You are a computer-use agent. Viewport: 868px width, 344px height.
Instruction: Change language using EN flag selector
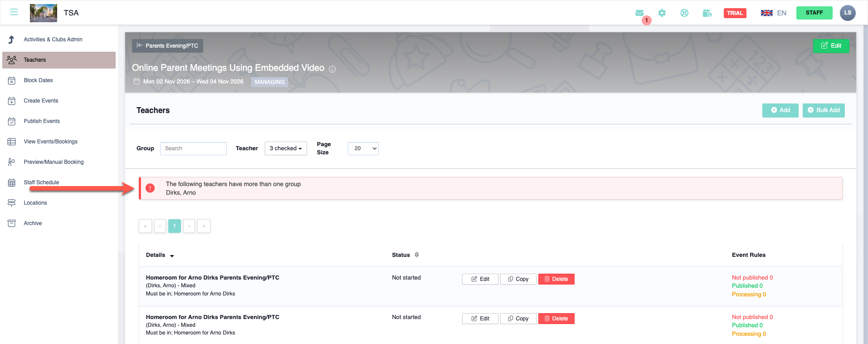(774, 13)
